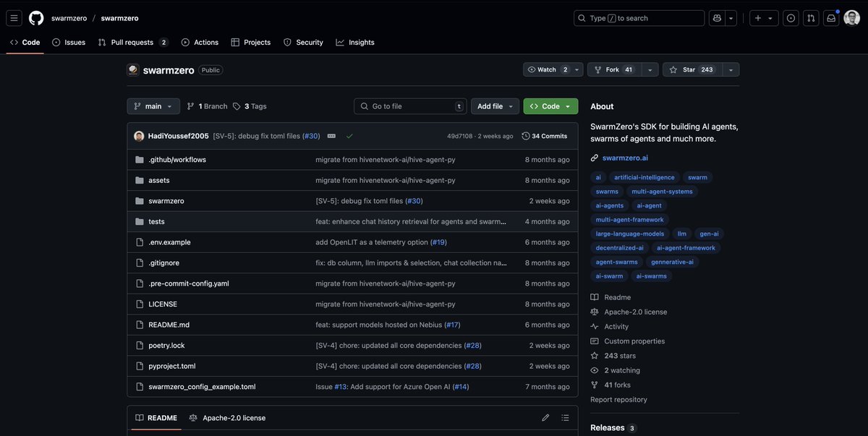Switch to the Pull requests tab
Image resolution: width=868 pixels, height=436 pixels.
point(133,42)
